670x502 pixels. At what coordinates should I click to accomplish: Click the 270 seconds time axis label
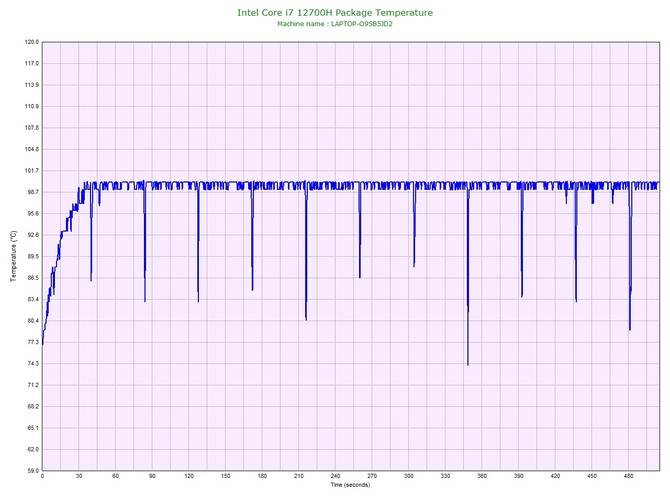372,476
